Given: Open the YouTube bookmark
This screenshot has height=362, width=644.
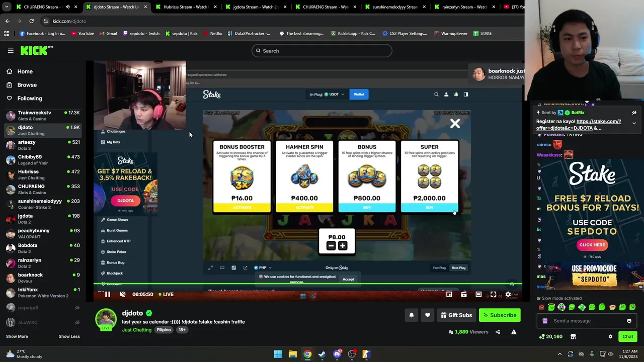Looking at the screenshot, I should (x=83, y=34).
